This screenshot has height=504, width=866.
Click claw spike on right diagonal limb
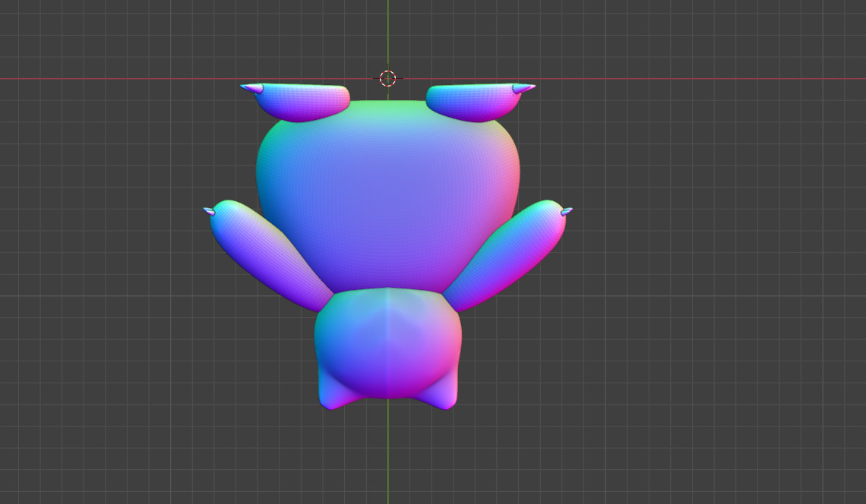(567, 211)
